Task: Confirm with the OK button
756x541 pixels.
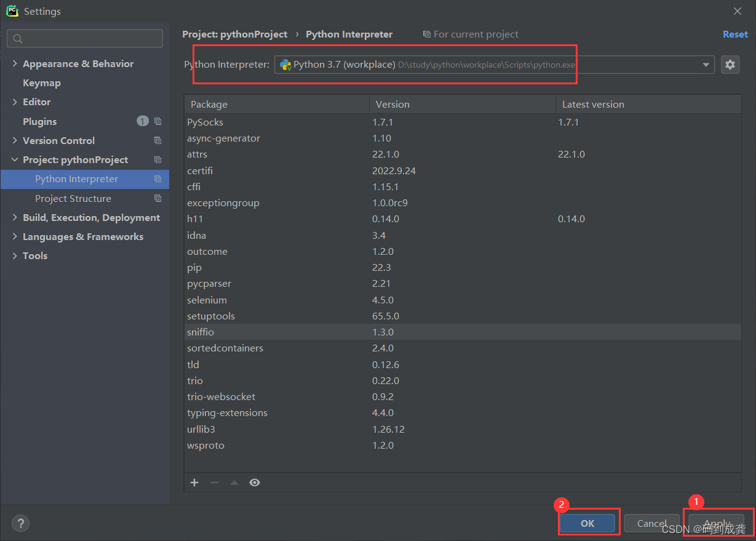Action: [587, 523]
